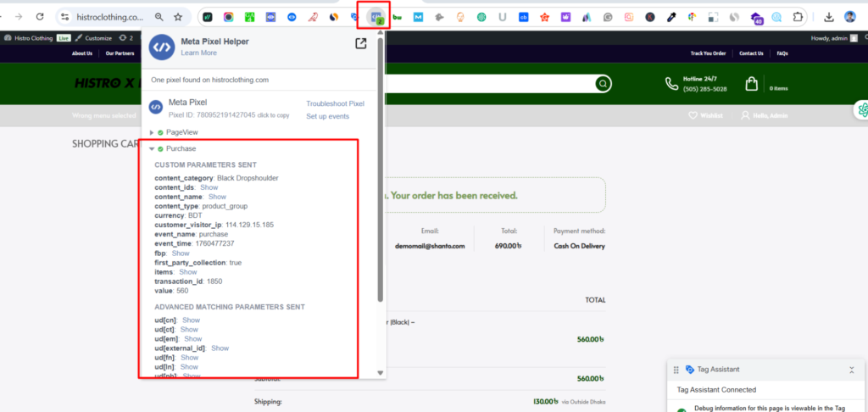Open the Contact Us menu item
Image resolution: width=868 pixels, height=412 pixels.
[750, 53]
